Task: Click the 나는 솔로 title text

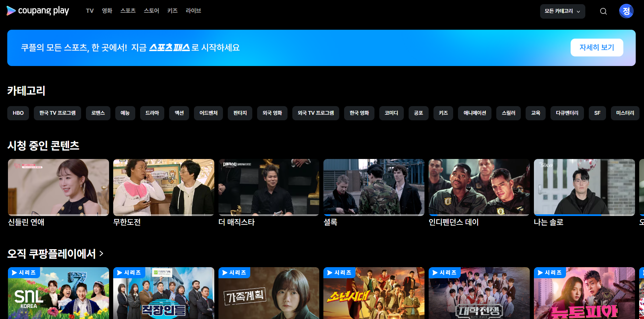Action: [x=549, y=222]
